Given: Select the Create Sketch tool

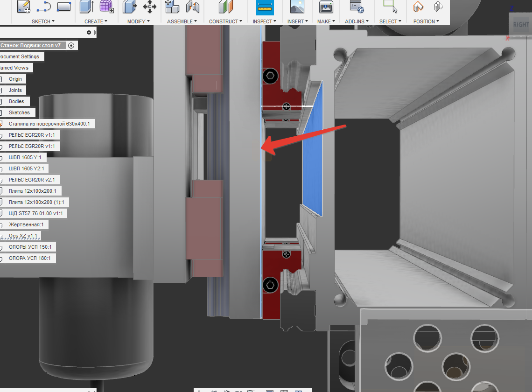Looking at the screenshot, I should [24, 7].
